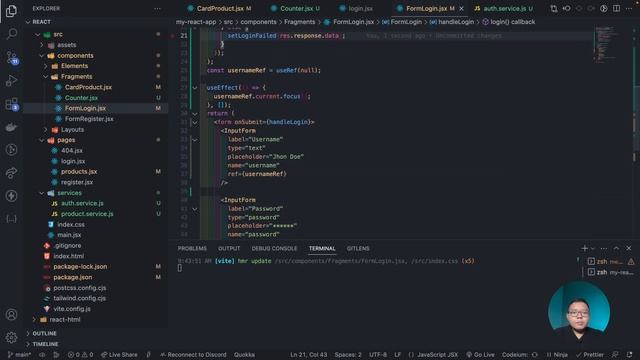The width and height of the screenshot is (640, 360).
Task: Open the compare changes icon in editor toolbar
Action: (554, 8)
